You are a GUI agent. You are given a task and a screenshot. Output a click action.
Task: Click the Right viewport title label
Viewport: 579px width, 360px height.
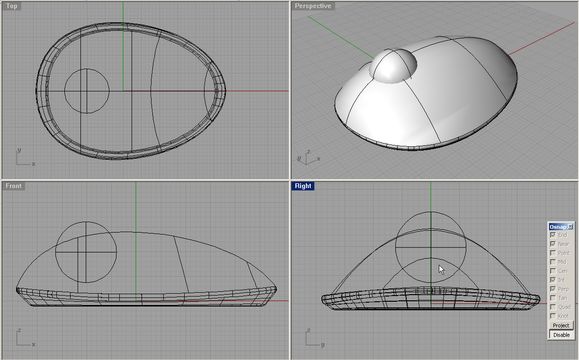click(303, 186)
